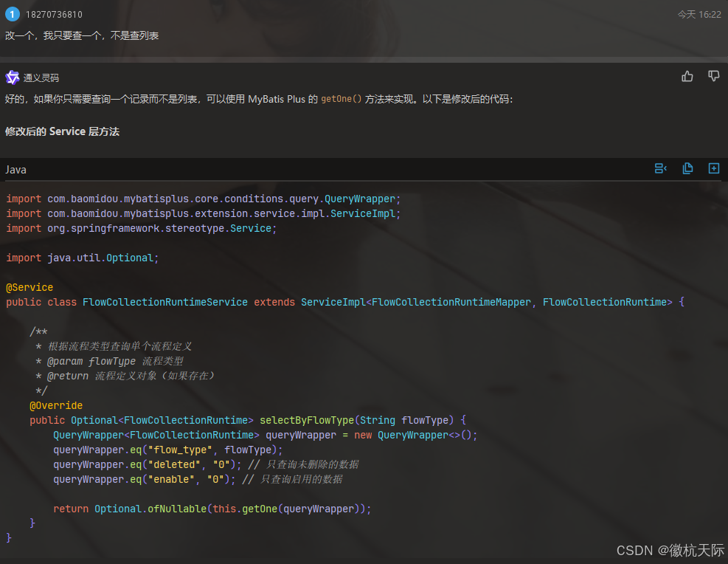Image resolution: width=728 pixels, height=564 pixels.
Task: Click the eq("flow_type", flowType) line
Action: (168, 450)
